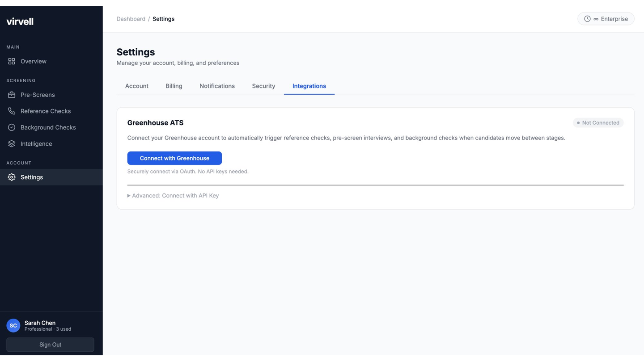Viewport: 644px width, 362px height.
Task: Select the Integrations tab
Action: (309, 86)
